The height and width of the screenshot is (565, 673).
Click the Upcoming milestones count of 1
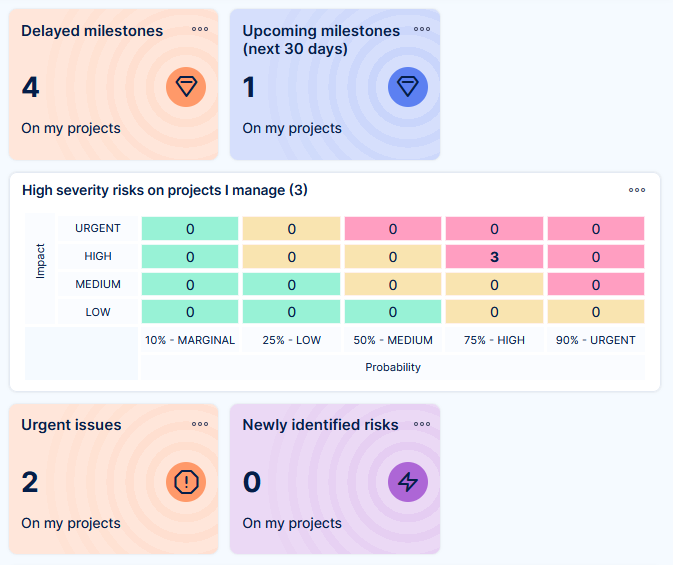(249, 88)
